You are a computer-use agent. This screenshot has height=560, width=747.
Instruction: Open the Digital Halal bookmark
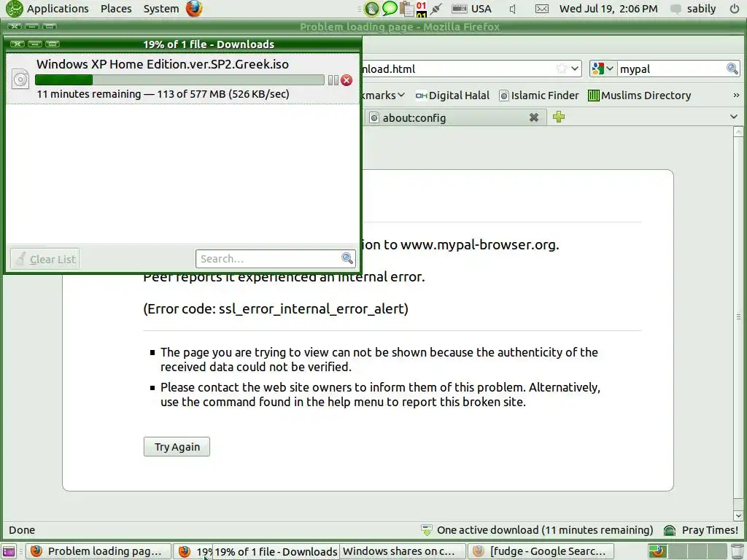coord(452,96)
